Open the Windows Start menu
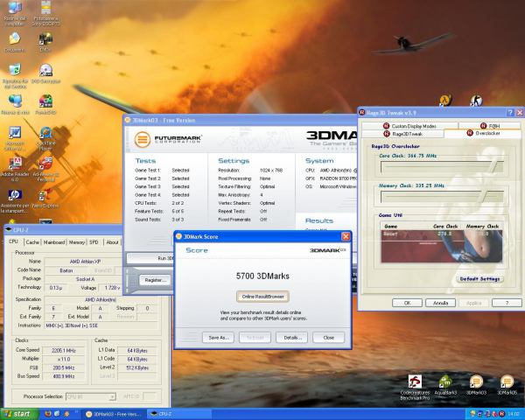This screenshot has width=525, height=420. click(18, 414)
